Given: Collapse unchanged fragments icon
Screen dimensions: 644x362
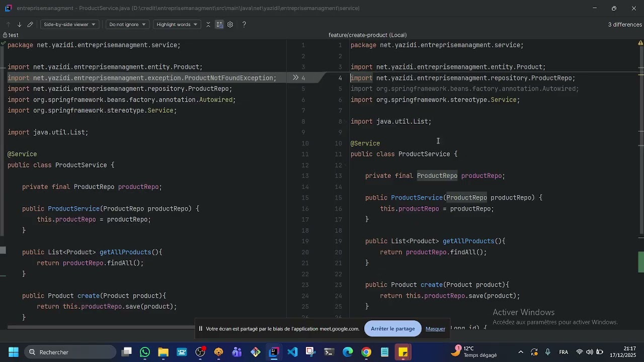Looking at the screenshot, I should pos(208,24).
